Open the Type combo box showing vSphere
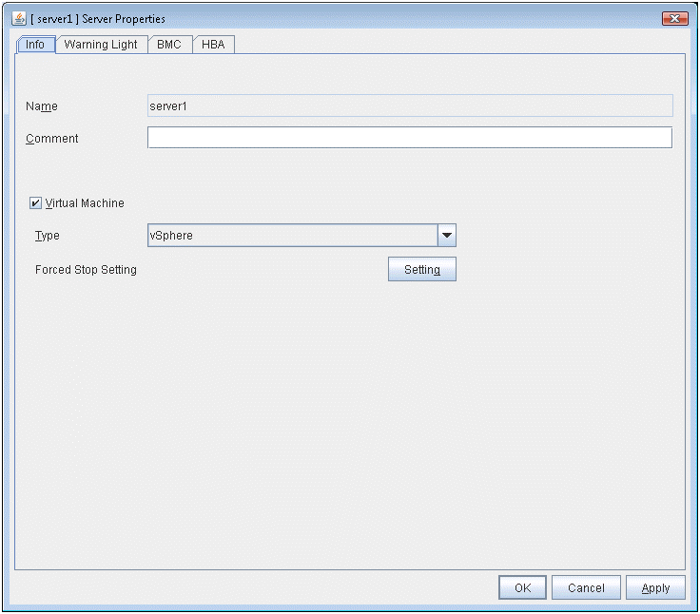This screenshot has width=700, height=614. coord(291,236)
